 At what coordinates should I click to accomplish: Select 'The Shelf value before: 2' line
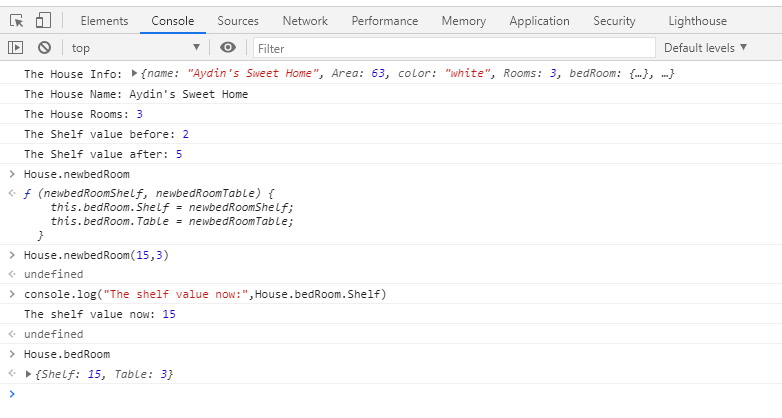pyautogui.click(x=106, y=134)
